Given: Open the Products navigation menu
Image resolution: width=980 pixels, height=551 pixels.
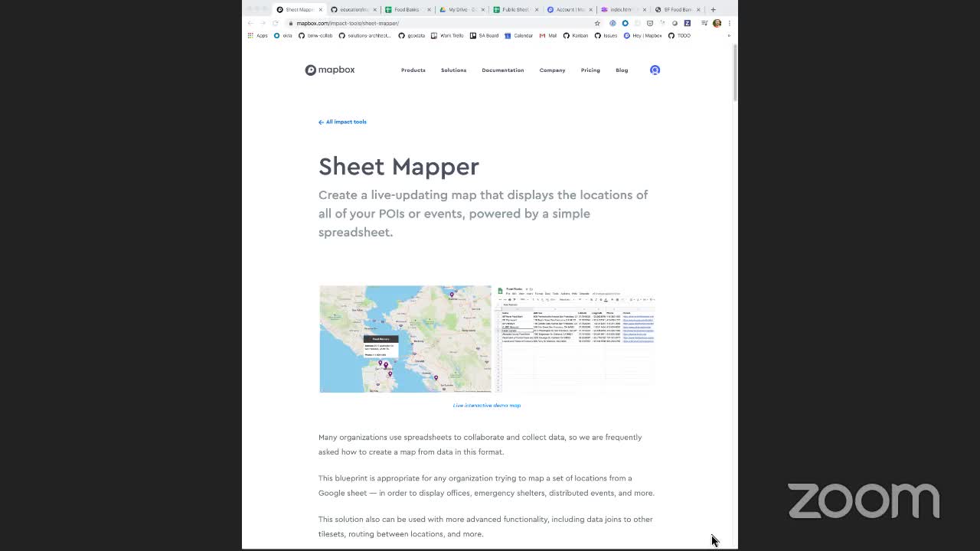Looking at the screenshot, I should [413, 70].
